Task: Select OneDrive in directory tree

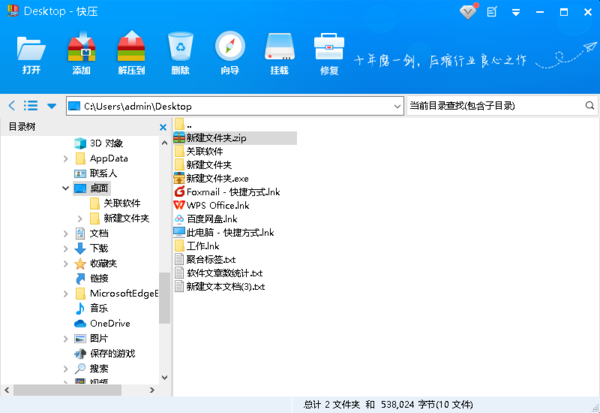Action: coord(110,323)
